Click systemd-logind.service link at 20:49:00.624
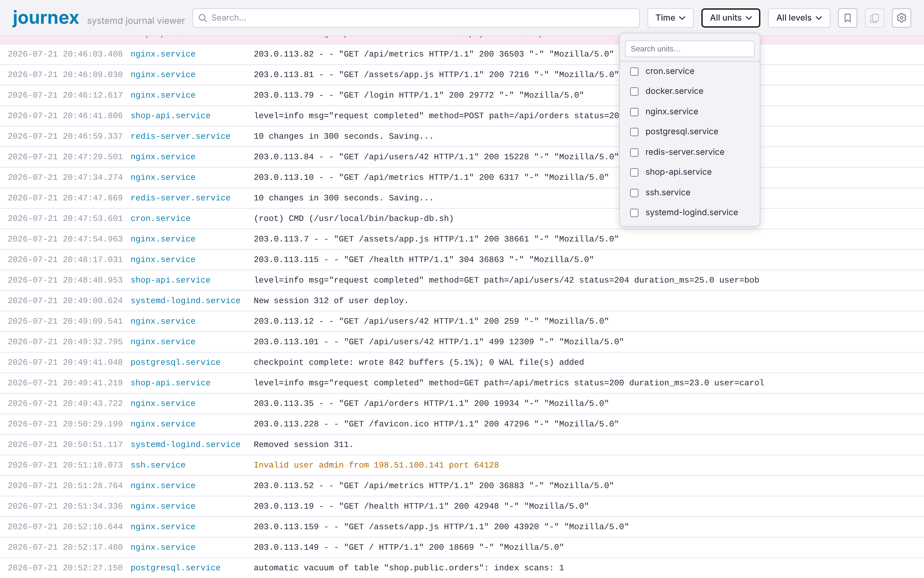 coord(185,301)
